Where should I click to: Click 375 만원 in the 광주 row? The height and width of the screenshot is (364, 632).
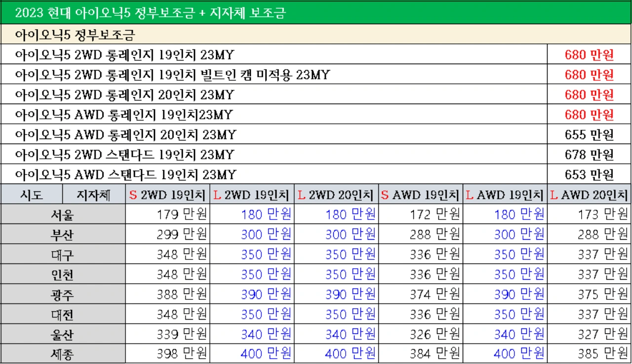(x=603, y=294)
